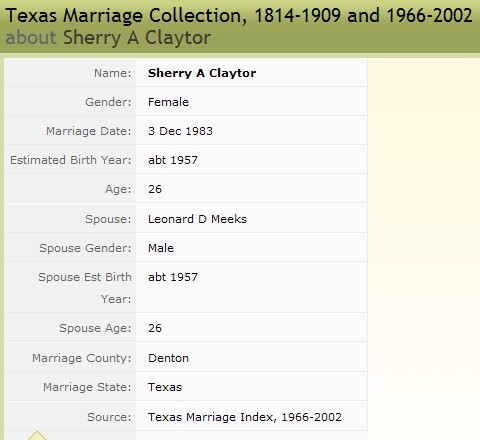The image size is (480, 440).
Task: Click the Spouse Est Birth Year label
Action: click(85, 288)
